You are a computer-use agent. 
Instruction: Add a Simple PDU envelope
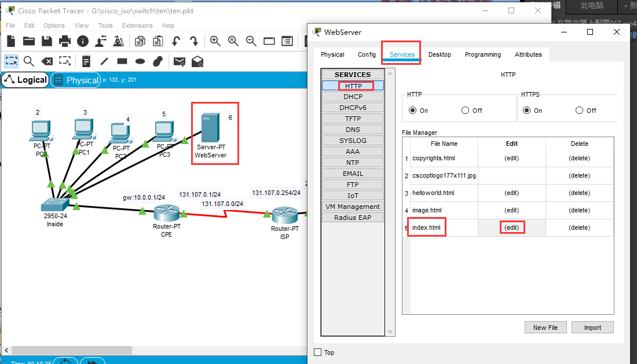(x=179, y=61)
